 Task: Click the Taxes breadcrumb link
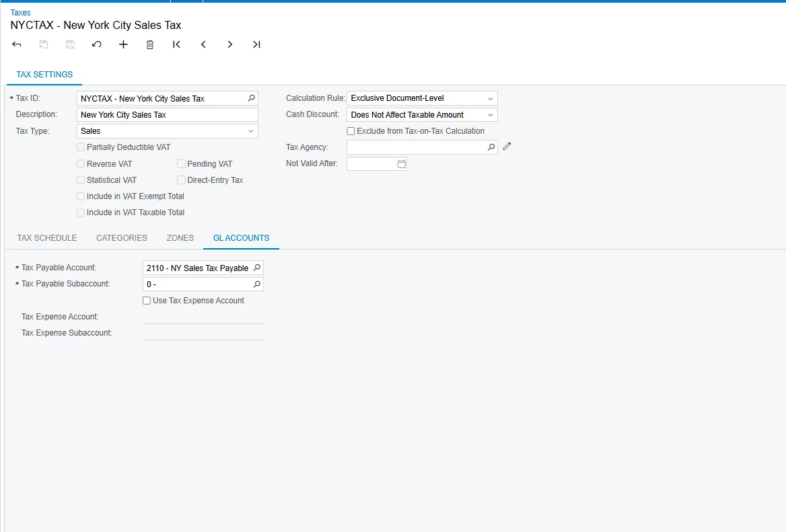point(21,13)
